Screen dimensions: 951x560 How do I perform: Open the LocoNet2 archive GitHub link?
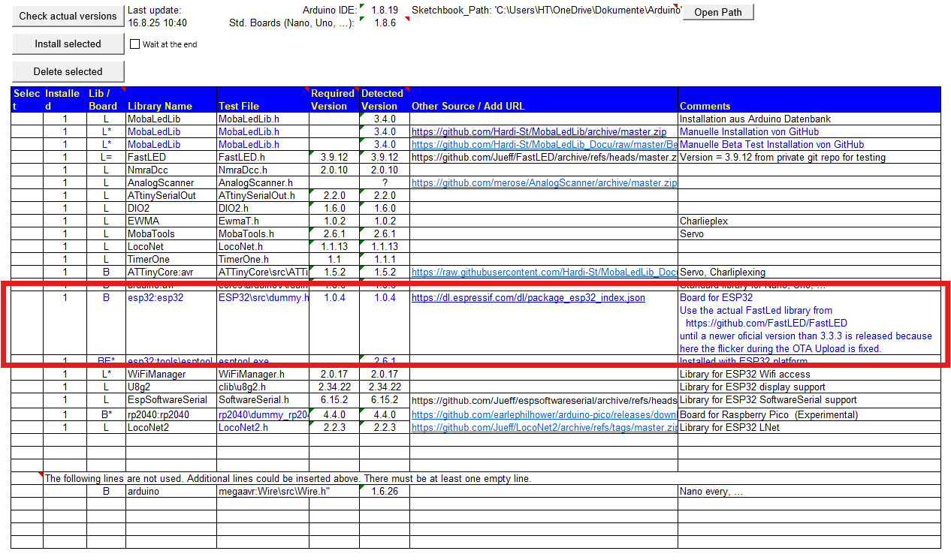click(x=544, y=428)
